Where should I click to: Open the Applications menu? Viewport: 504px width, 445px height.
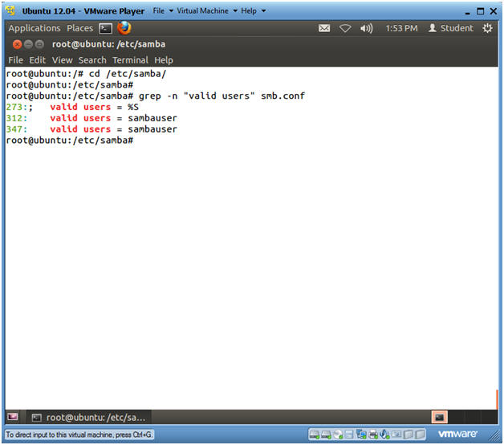35,28
